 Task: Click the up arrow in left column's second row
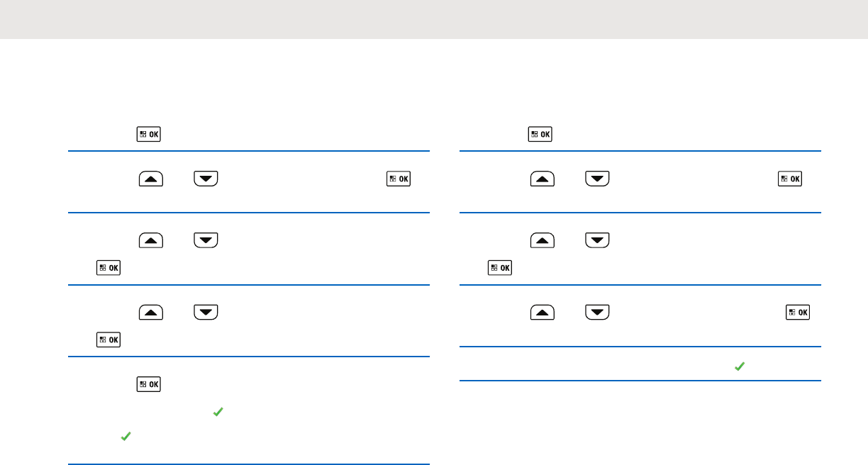pyautogui.click(x=151, y=179)
